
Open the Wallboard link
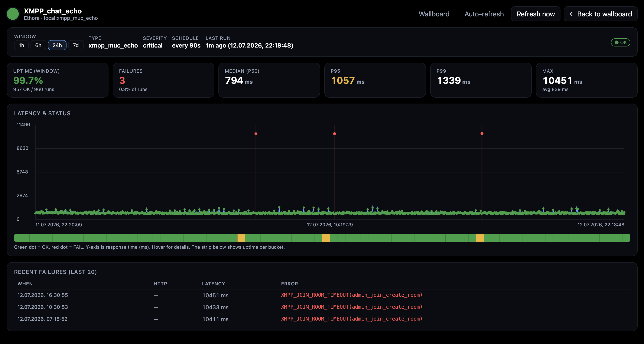[434, 14]
